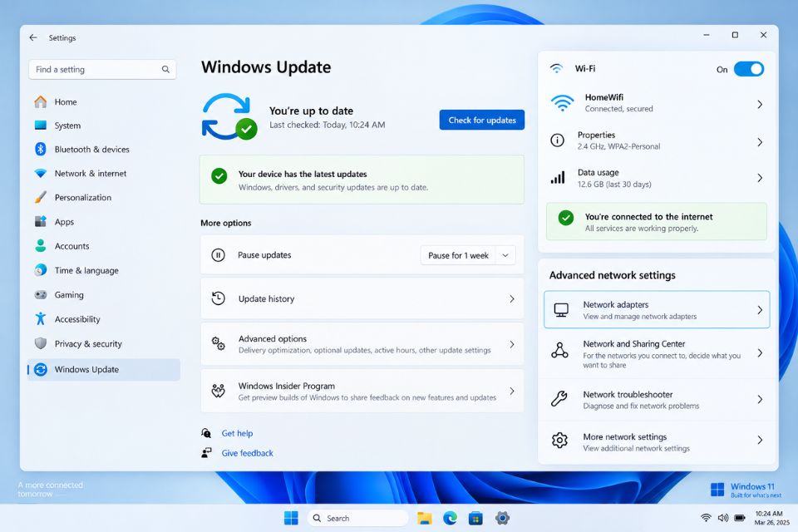
Task: Open Personalization settings label
Action: (x=82, y=198)
